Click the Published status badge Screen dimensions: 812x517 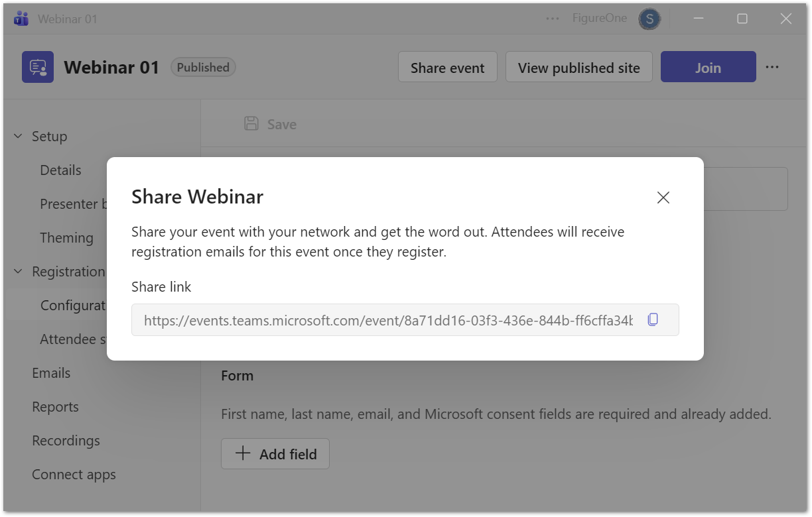tap(203, 67)
